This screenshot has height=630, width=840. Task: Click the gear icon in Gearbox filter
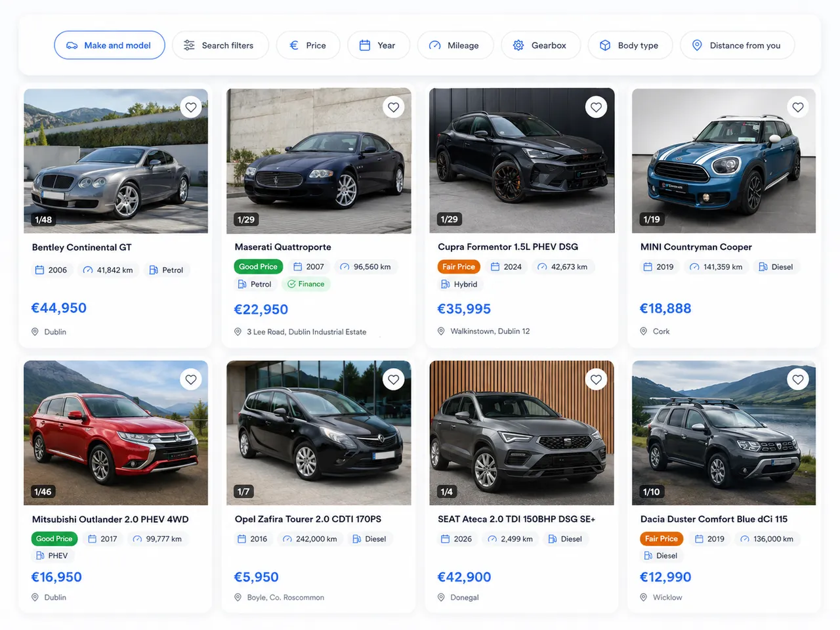[518, 45]
